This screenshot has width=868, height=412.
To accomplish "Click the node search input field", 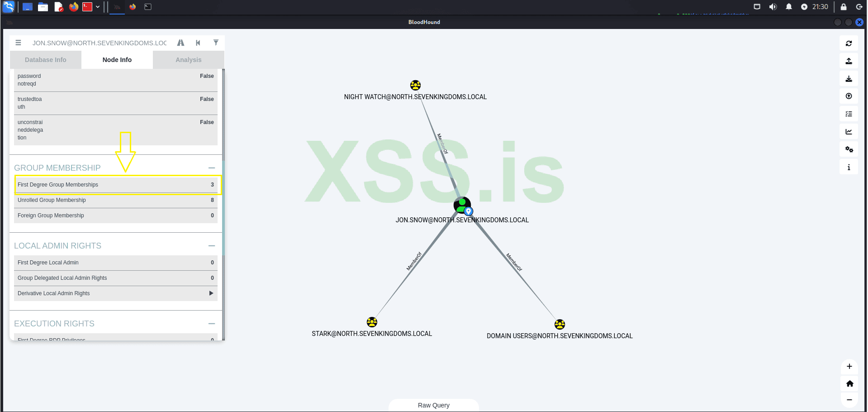I will [100, 43].
